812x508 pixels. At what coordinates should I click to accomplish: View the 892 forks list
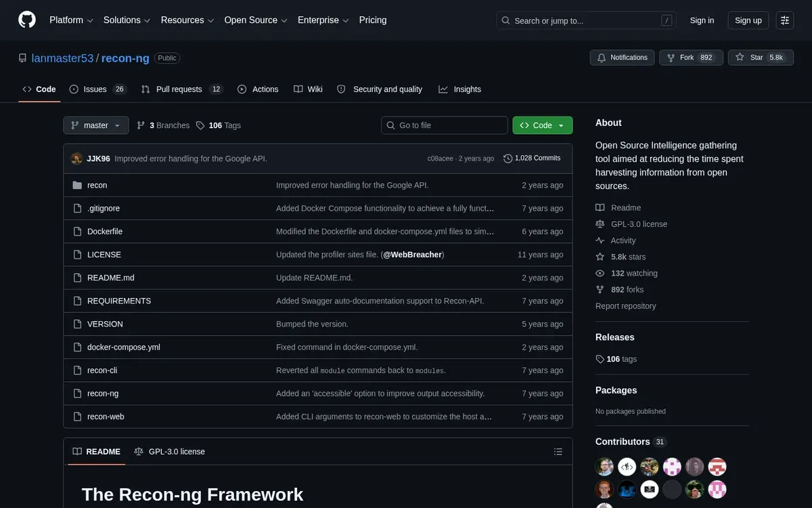[620, 289]
